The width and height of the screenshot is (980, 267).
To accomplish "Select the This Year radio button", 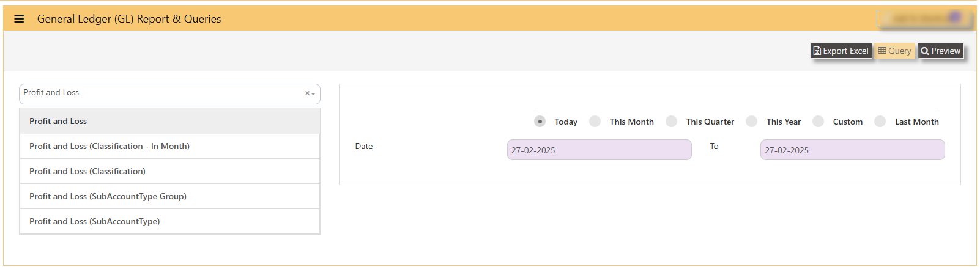I will point(751,122).
